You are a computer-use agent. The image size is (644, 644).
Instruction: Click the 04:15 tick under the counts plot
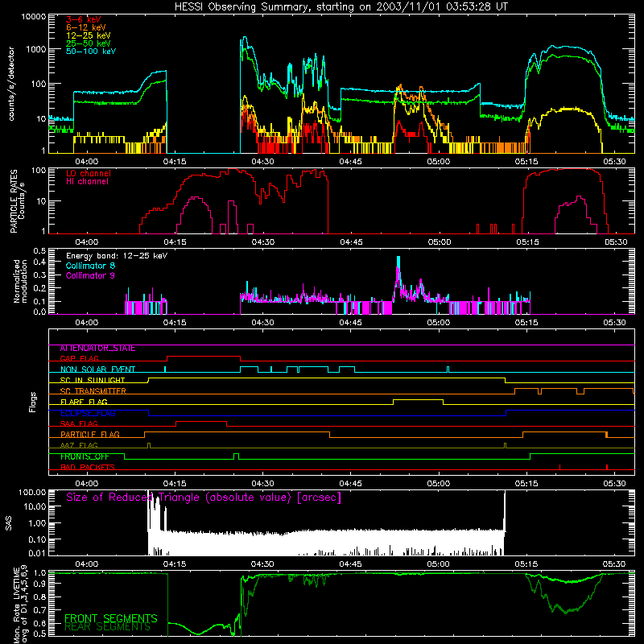point(175,162)
